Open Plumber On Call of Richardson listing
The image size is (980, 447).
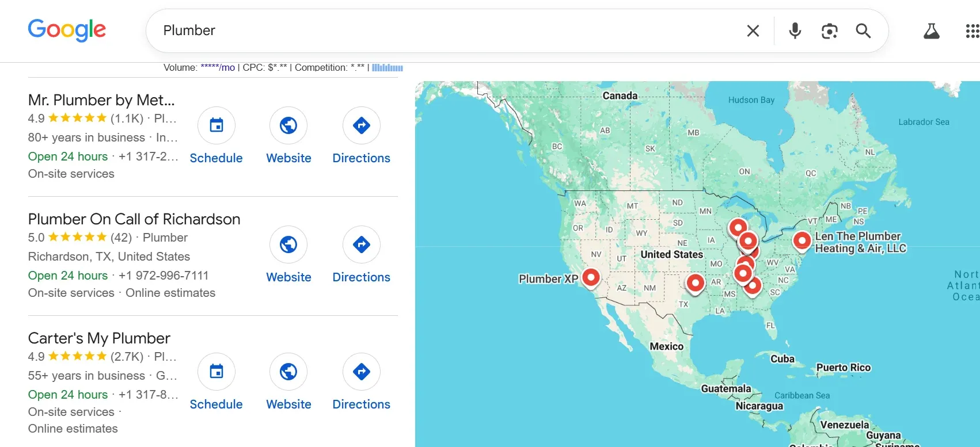click(134, 219)
